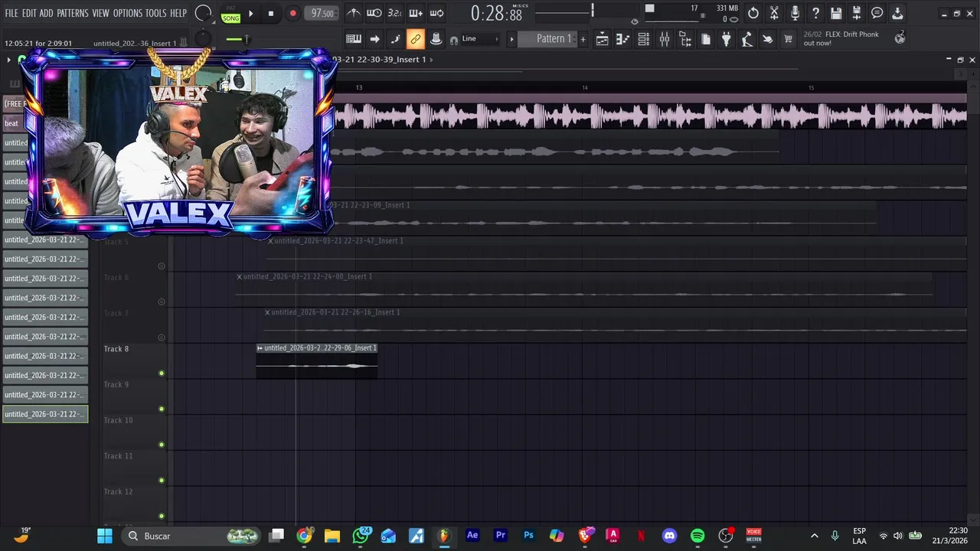Open the VIEW menu
The image size is (980, 551).
[101, 14]
